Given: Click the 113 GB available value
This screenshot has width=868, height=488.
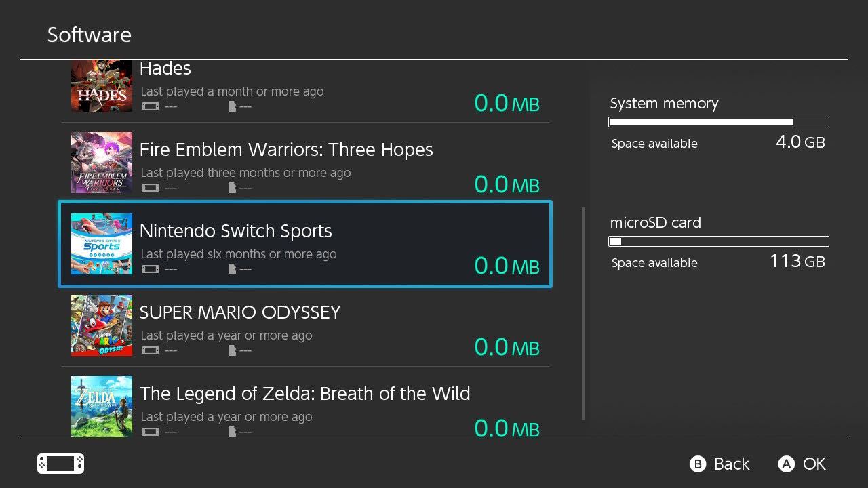Looking at the screenshot, I should coord(797,262).
